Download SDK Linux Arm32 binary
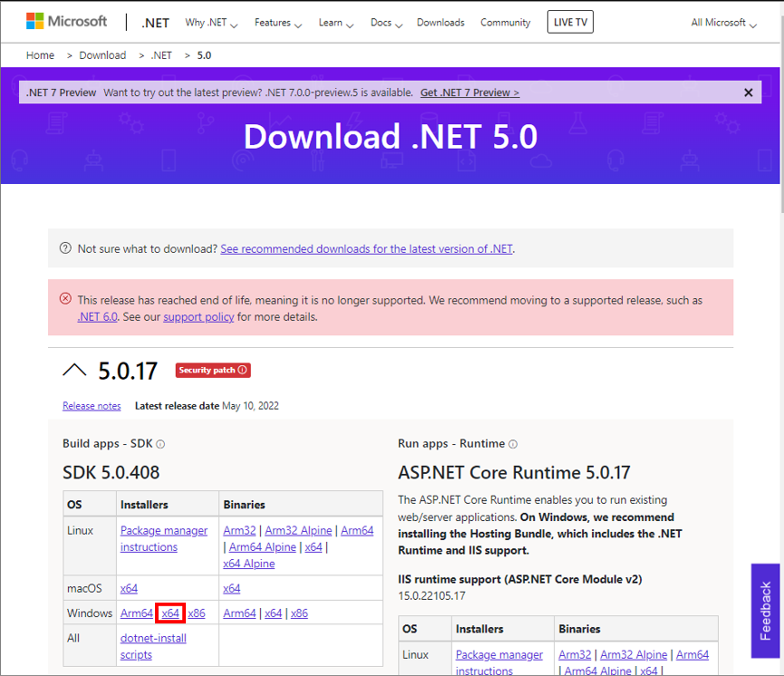Image resolution: width=784 pixels, height=676 pixels. (x=239, y=530)
